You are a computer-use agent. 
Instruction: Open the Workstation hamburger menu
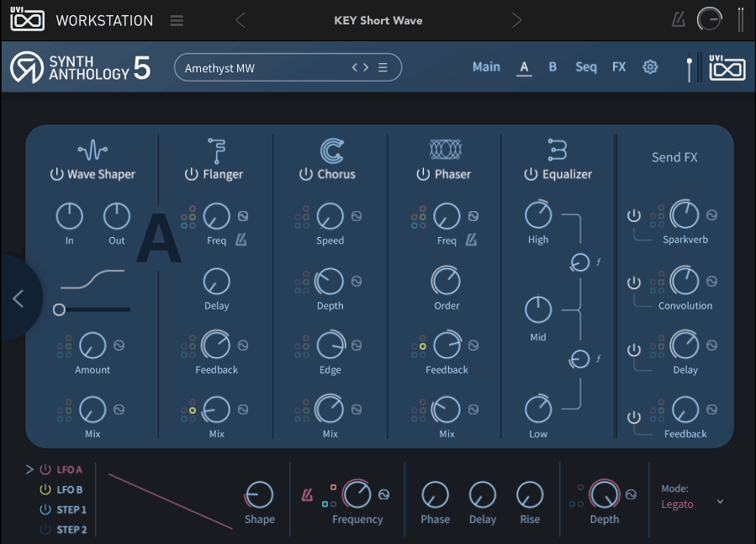tap(177, 20)
